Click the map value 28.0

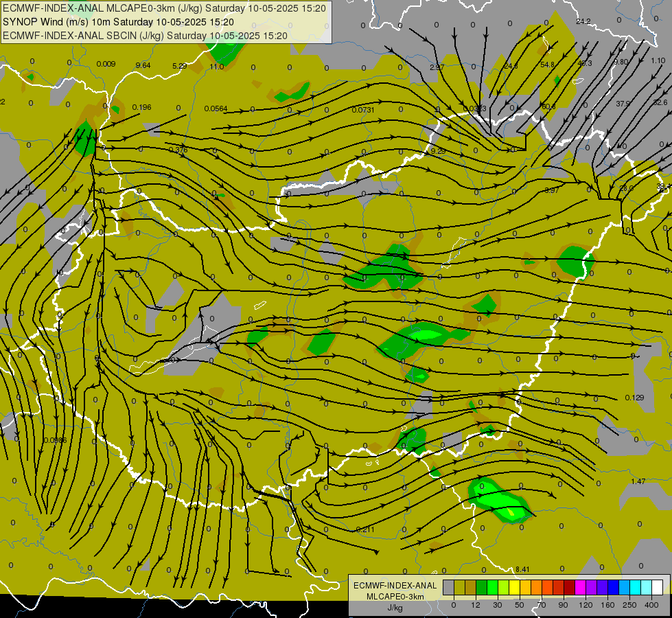(x=626, y=188)
